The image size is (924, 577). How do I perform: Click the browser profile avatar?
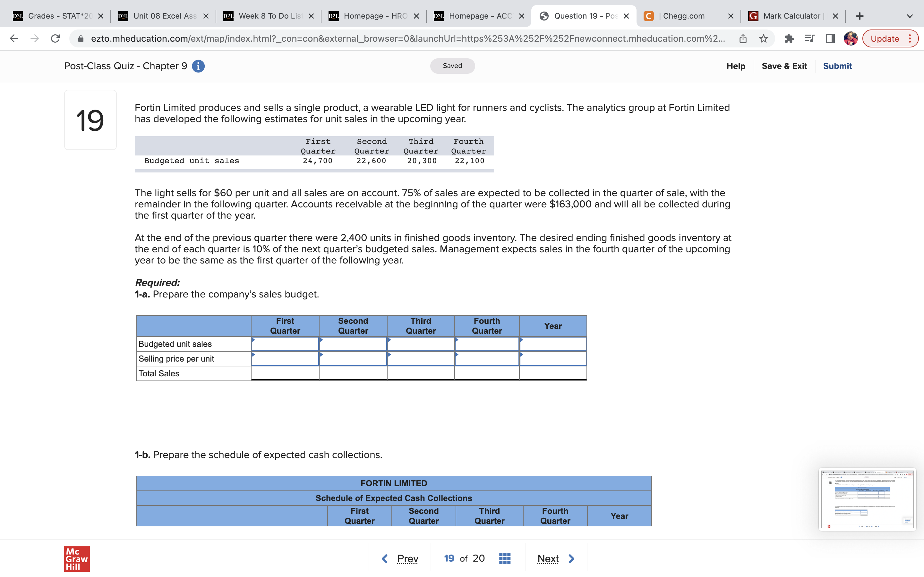coord(850,38)
